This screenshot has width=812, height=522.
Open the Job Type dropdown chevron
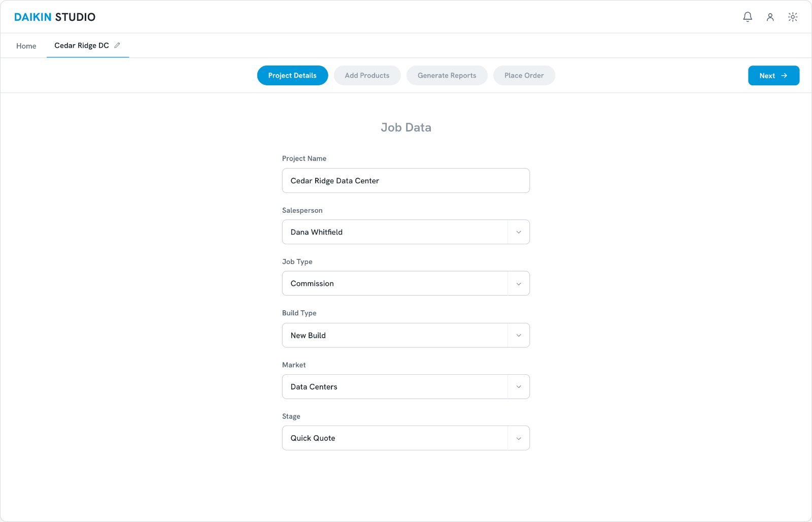(x=519, y=283)
